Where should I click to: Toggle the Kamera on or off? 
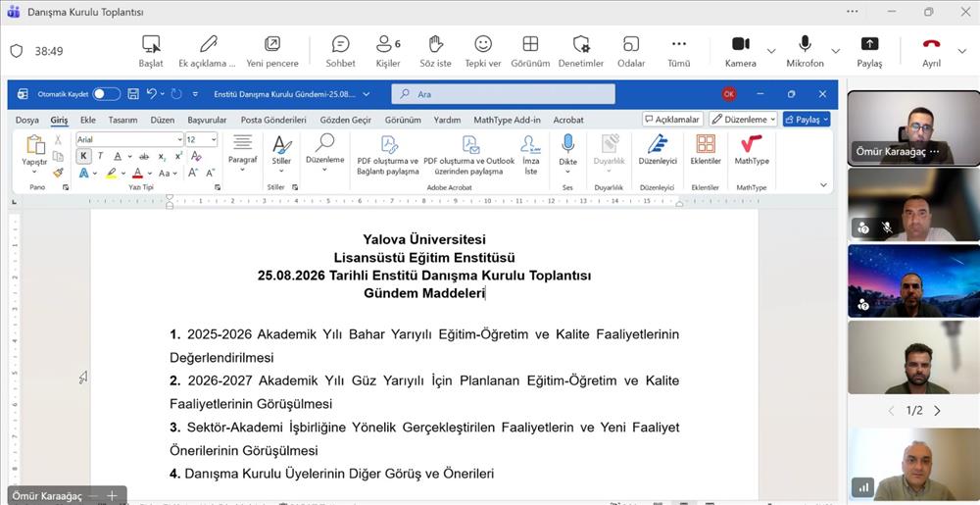tap(741, 51)
